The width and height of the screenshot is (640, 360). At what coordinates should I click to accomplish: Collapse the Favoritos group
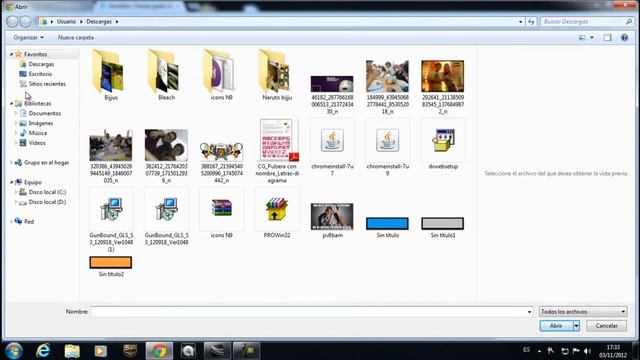pos(11,54)
